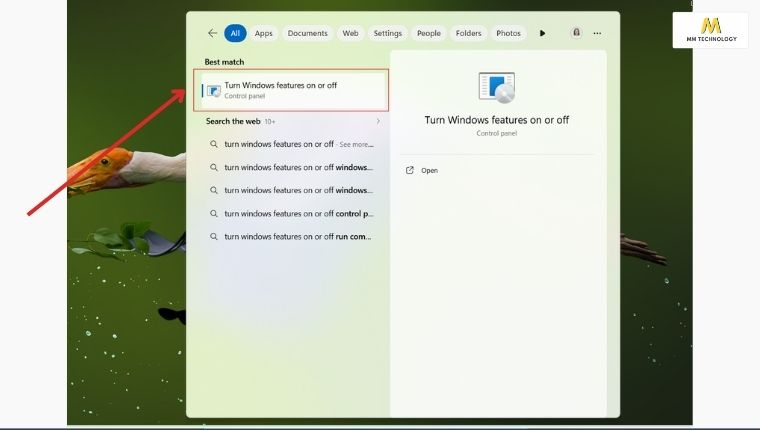Go back with the left arrow icon

(212, 33)
